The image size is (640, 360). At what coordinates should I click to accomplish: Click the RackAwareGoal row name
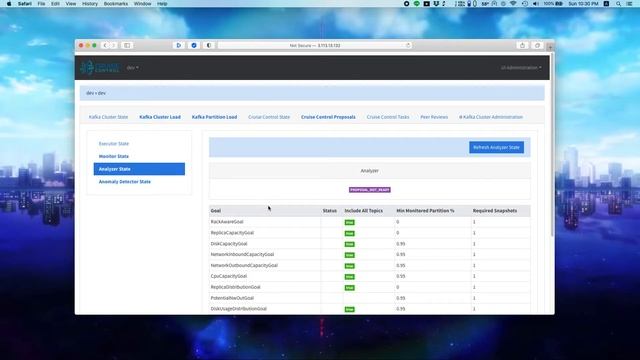tap(227, 222)
